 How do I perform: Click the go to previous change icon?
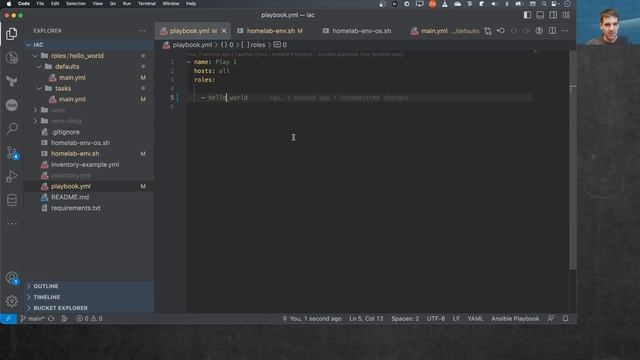501,31
